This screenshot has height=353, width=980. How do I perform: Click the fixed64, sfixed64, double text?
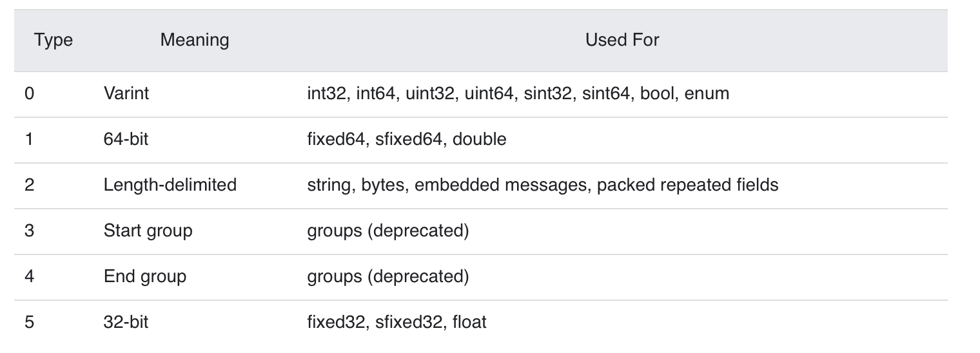tap(407, 139)
